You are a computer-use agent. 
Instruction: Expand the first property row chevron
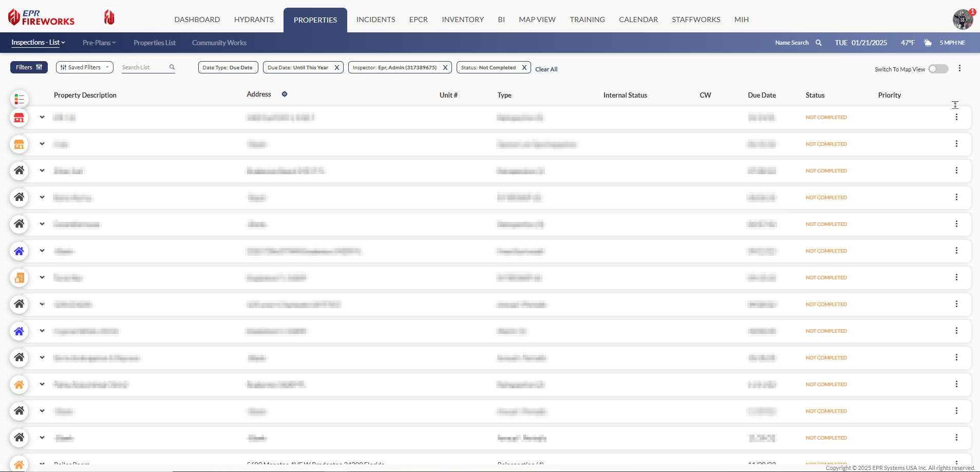click(x=42, y=117)
